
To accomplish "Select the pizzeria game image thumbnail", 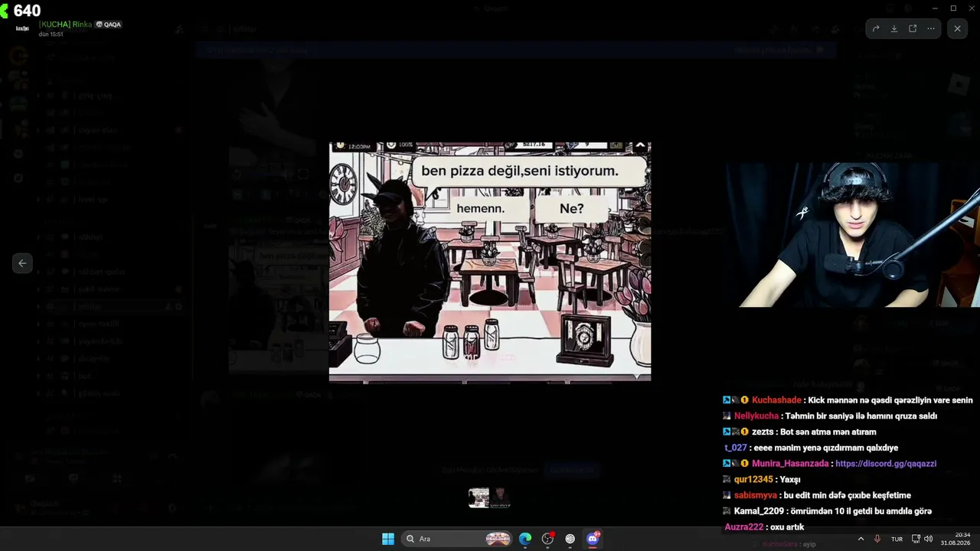I will (479, 498).
